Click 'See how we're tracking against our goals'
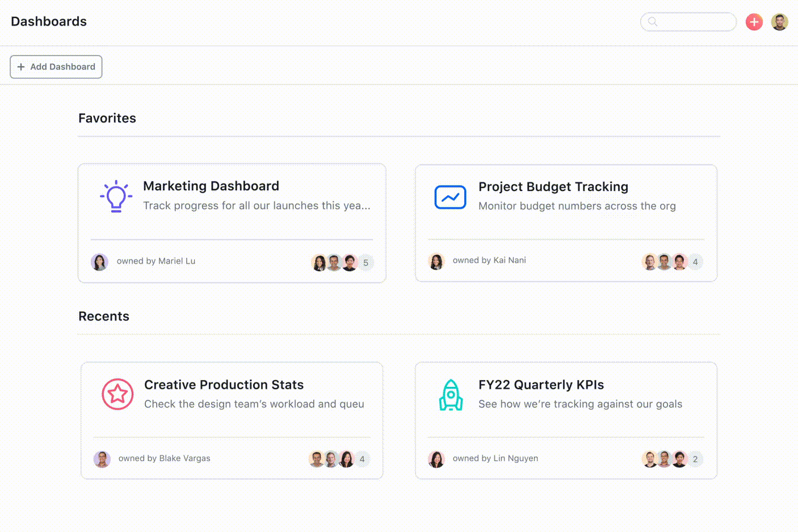 coord(580,404)
